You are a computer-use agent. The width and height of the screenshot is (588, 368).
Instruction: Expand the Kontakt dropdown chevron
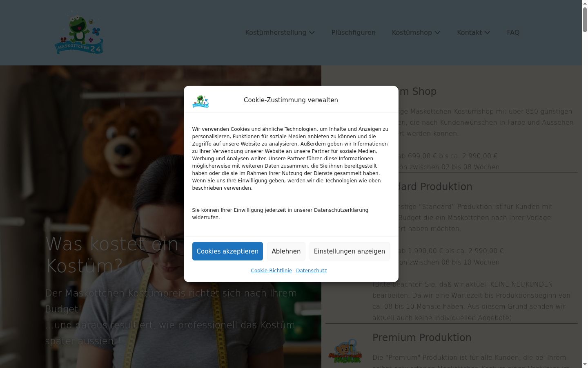click(x=487, y=33)
